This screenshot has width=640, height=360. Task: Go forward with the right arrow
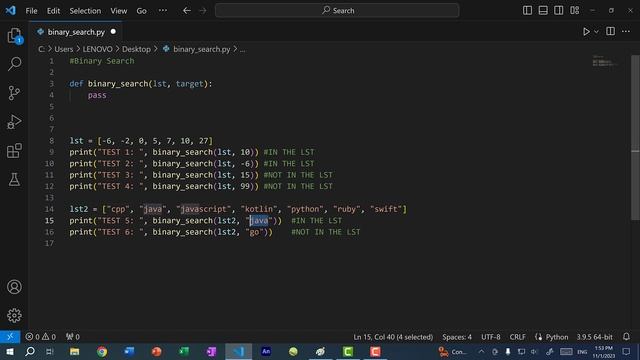[203, 11]
